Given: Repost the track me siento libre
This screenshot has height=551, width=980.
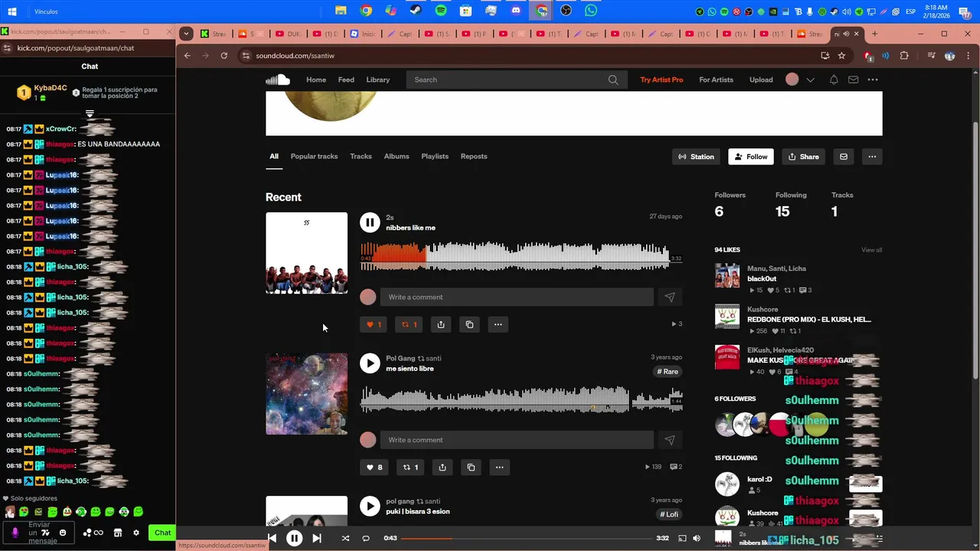Looking at the screenshot, I should 410,468.
